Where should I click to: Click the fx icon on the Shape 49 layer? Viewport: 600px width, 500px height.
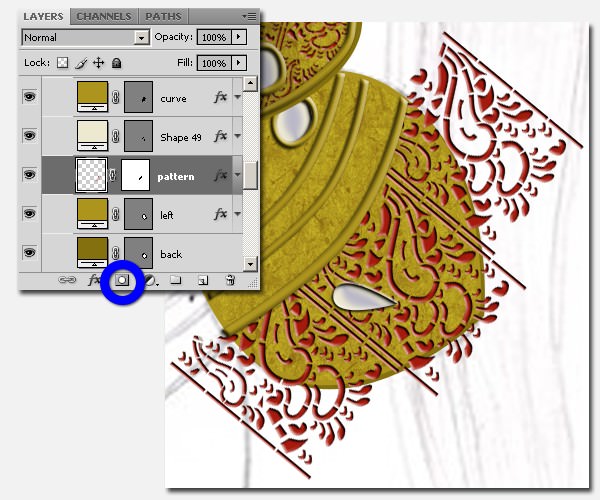tap(220, 136)
